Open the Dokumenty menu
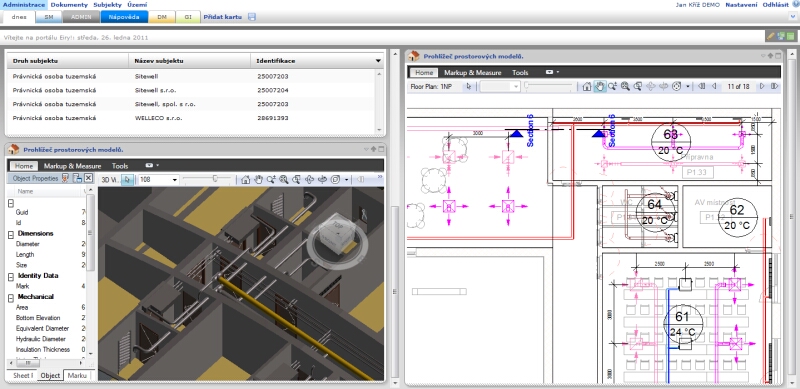The image size is (800, 389). (69, 5)
